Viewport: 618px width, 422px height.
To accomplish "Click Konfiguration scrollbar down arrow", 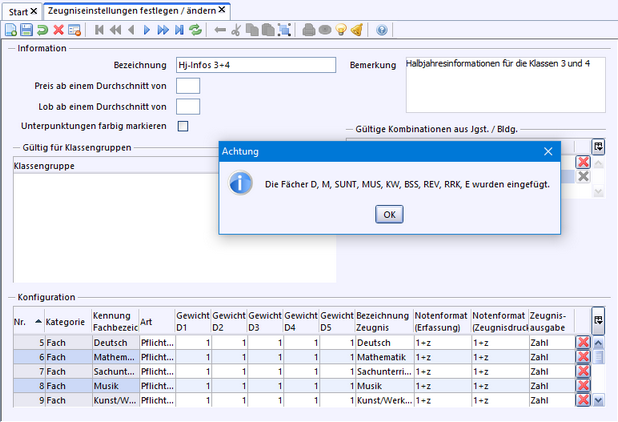I will (x=598, y=400).
